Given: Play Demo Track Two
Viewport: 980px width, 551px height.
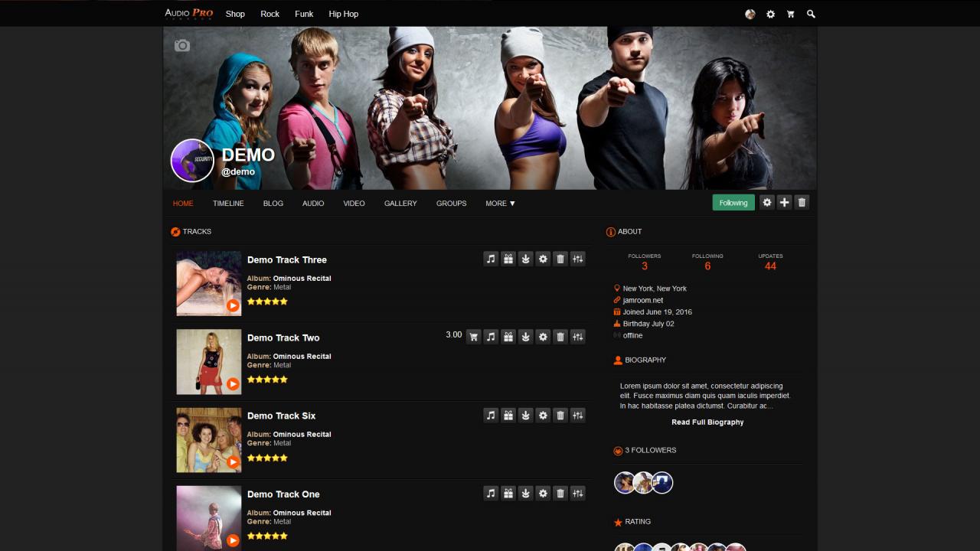Looking at the screenshot, I should pyautogui.click(x=233, y=383).
